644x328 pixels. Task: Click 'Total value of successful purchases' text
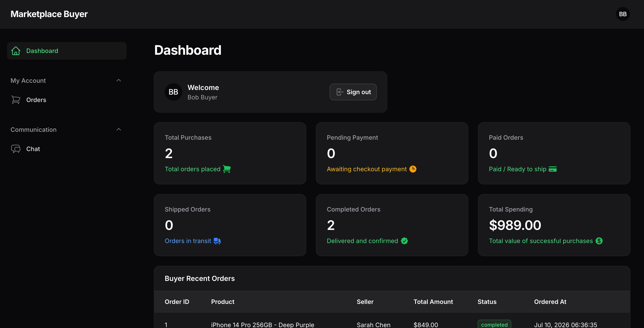tap(541, 241)
